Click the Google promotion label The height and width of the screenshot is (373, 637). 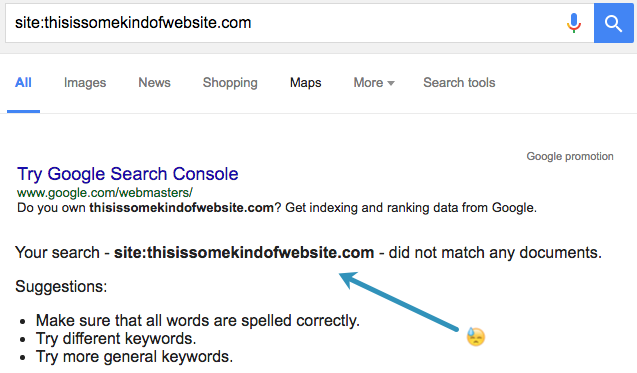pyautogui.click(x=570, y=156)
